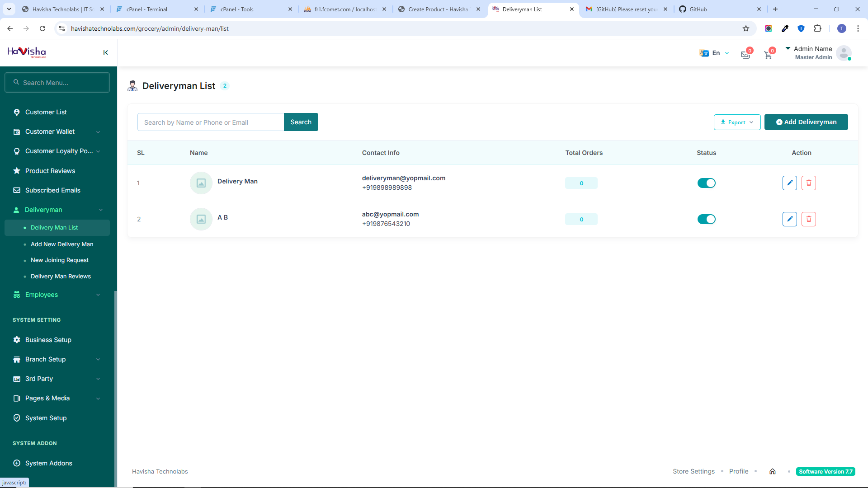Click edit pencil icon for A B

pos(789,219)
